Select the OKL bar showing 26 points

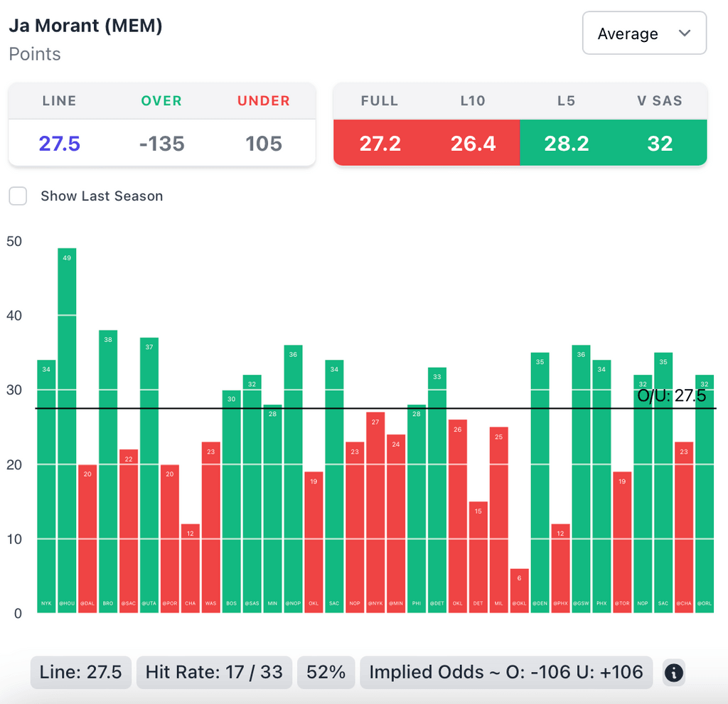[x=458, y=516]
